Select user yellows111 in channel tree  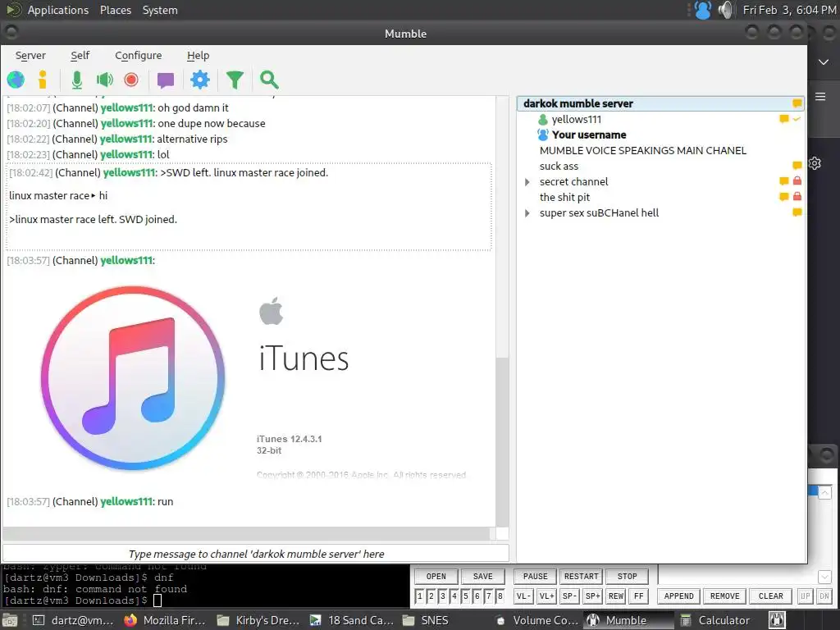[x=577, y=120]
